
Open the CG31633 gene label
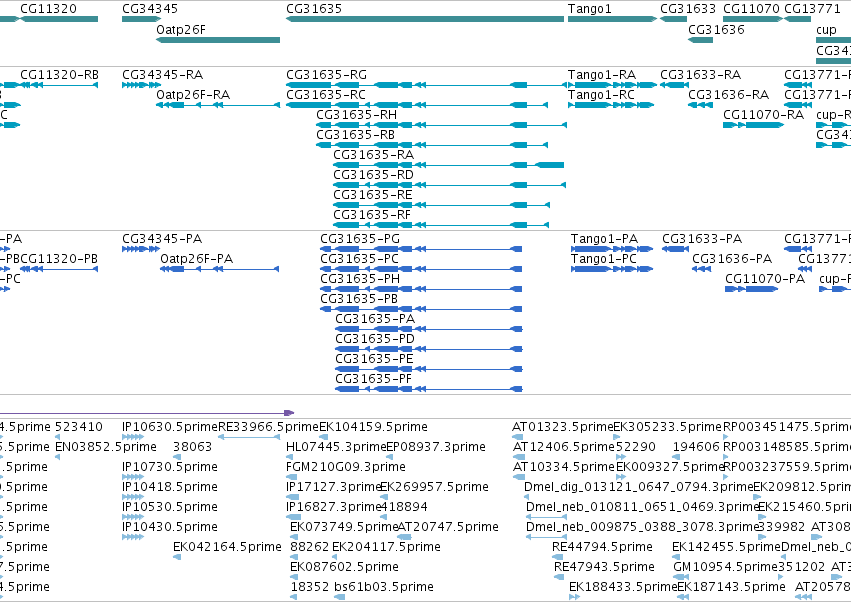tap(688, 9)
